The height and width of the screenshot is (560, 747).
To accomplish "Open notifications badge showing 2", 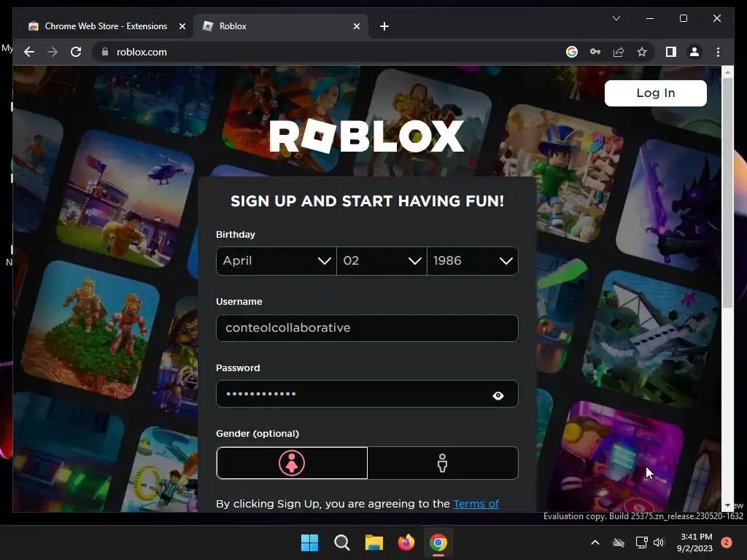I will pyautogui.click(x=726, y=542).
